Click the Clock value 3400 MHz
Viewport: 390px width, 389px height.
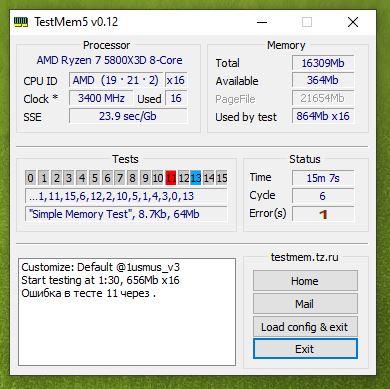[101, 98]
